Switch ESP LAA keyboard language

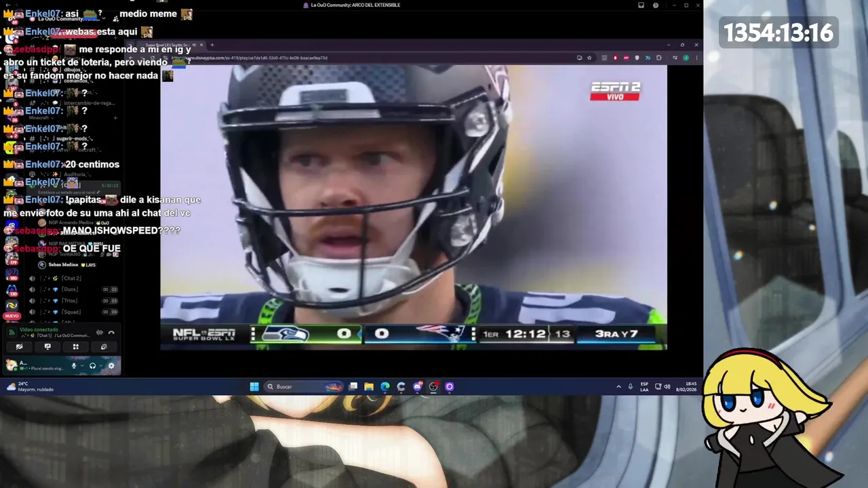[x=644, y=386]
